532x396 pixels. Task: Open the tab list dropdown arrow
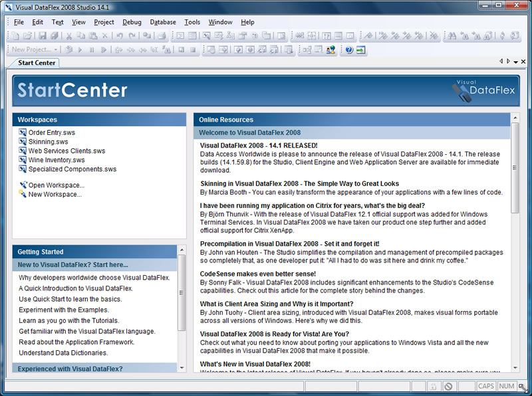click(516, 62)
